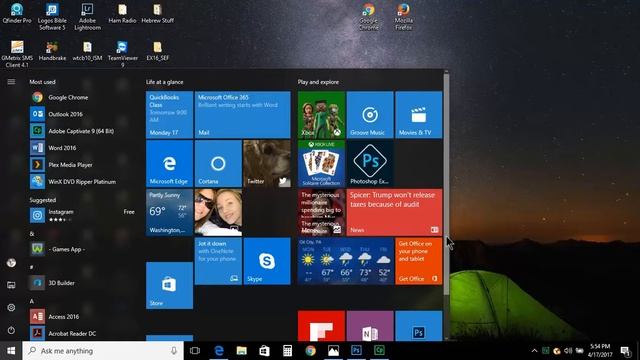This screenshot has width=640, height=360.
Task: Open the Power options button
Action: coord(11,330)
